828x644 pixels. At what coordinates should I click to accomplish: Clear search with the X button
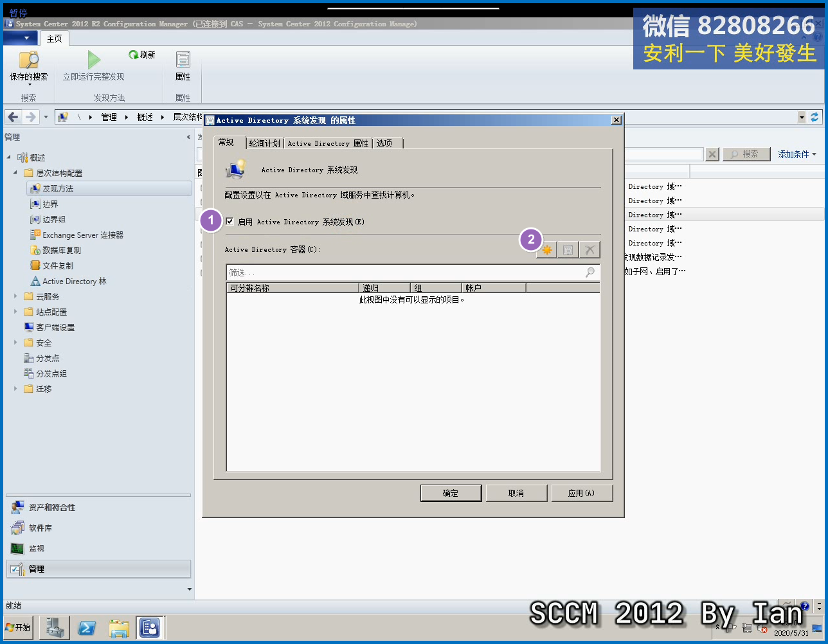point(712,154)
